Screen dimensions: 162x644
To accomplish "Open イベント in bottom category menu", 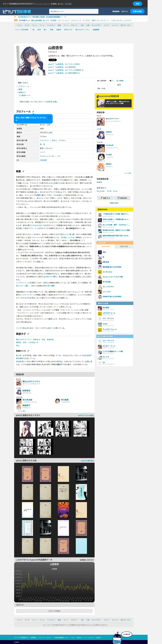I will tap(115, 620).
